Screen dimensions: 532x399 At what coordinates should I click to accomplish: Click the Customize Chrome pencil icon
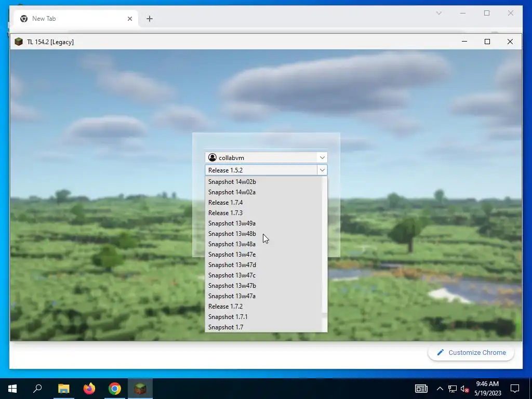coord(441,353)
